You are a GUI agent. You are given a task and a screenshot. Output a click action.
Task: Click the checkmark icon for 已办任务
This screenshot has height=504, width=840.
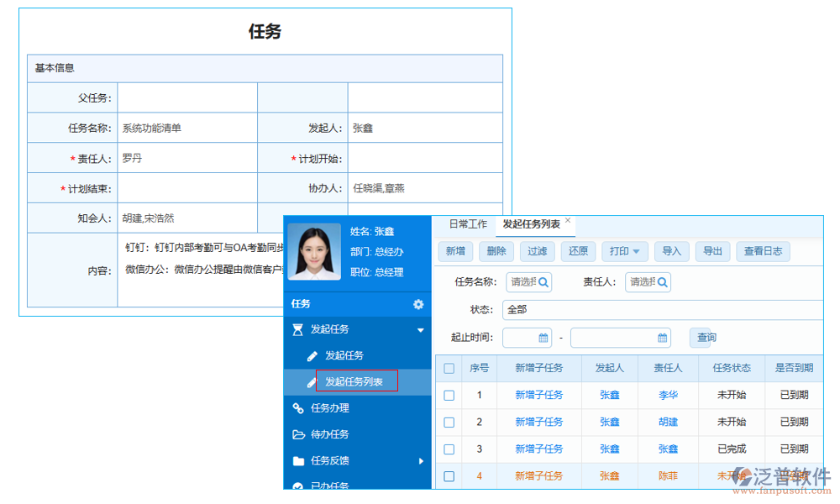pyautogui.click(x=298, y=486)
